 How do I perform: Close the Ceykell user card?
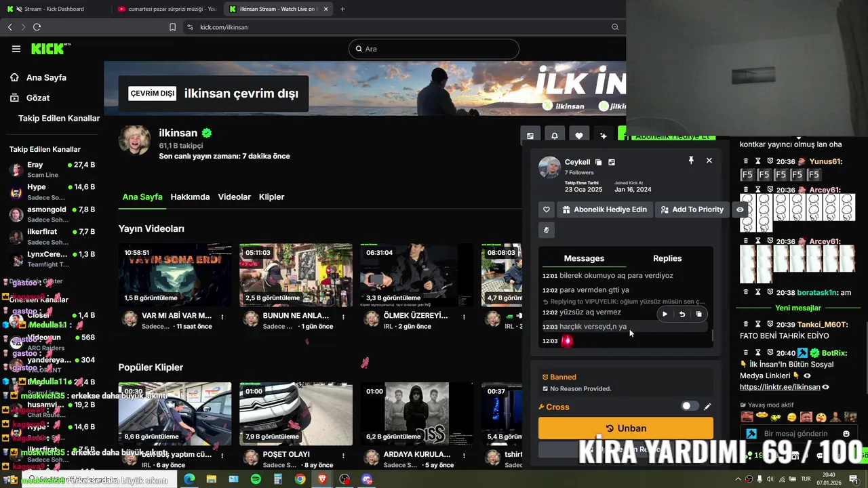(709, 161)
